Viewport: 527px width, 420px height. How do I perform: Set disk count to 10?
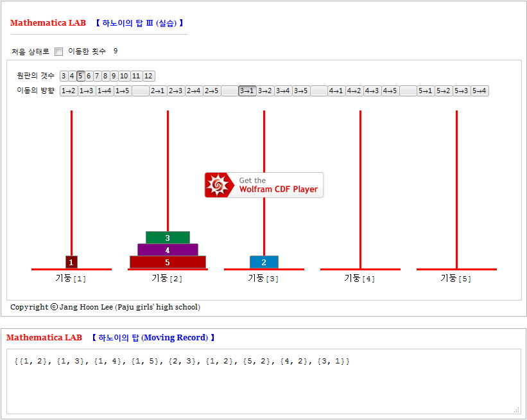coord(124,76)
